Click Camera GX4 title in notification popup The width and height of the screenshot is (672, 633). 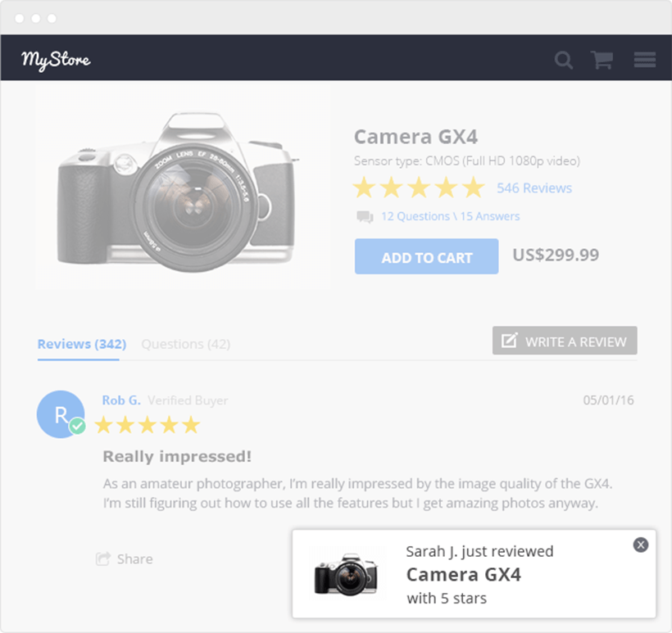tap(463, 574)
